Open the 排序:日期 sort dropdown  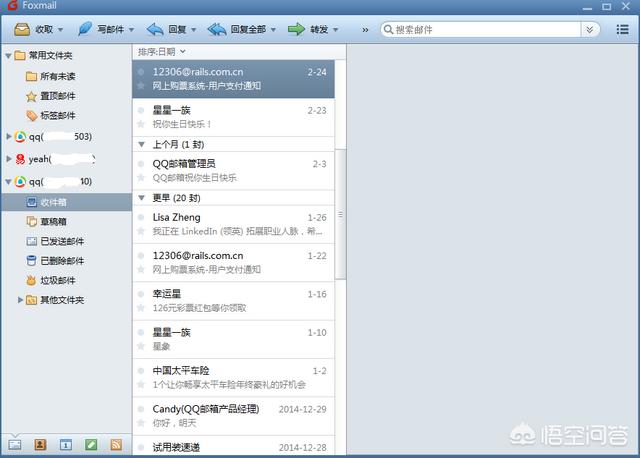point(162,52)
